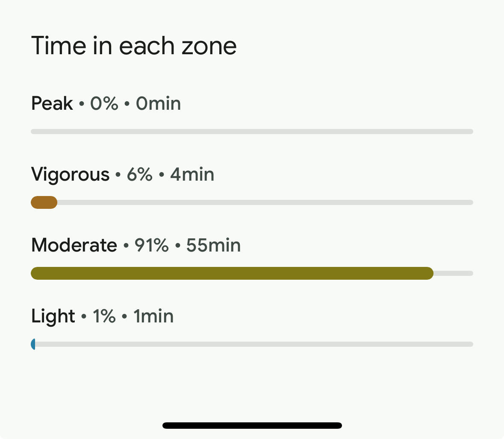Select the Peak zone label
This screenshot has height=439, width=504.
[52, 103]
